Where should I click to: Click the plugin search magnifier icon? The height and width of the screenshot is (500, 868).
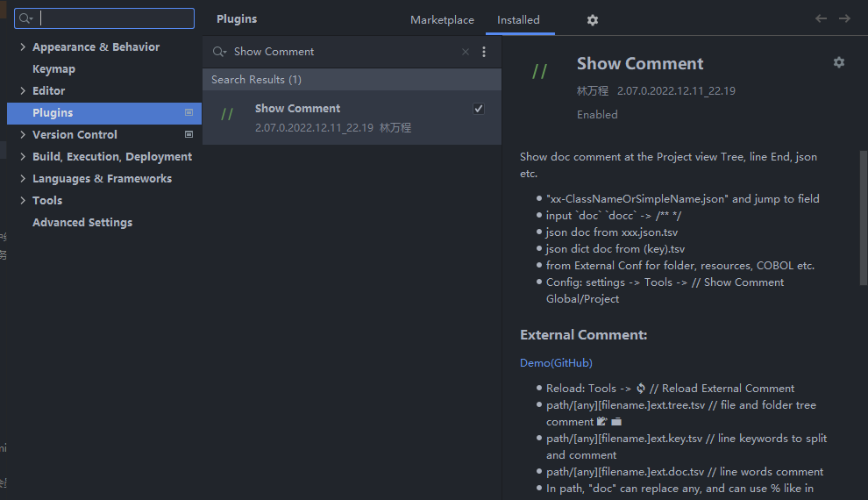(x=219, y=52)
